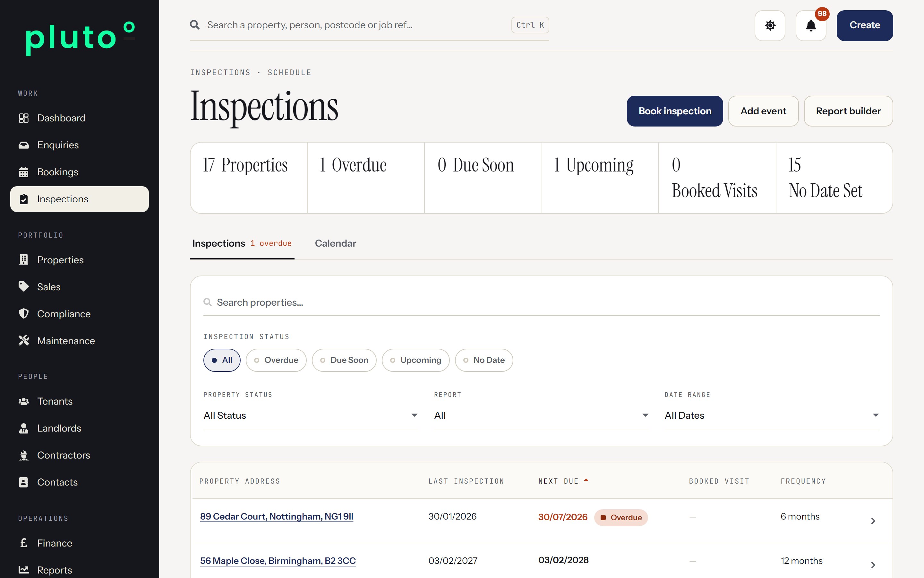Expand the 56 Maple Close row chevron

click(x=873, y=565)
